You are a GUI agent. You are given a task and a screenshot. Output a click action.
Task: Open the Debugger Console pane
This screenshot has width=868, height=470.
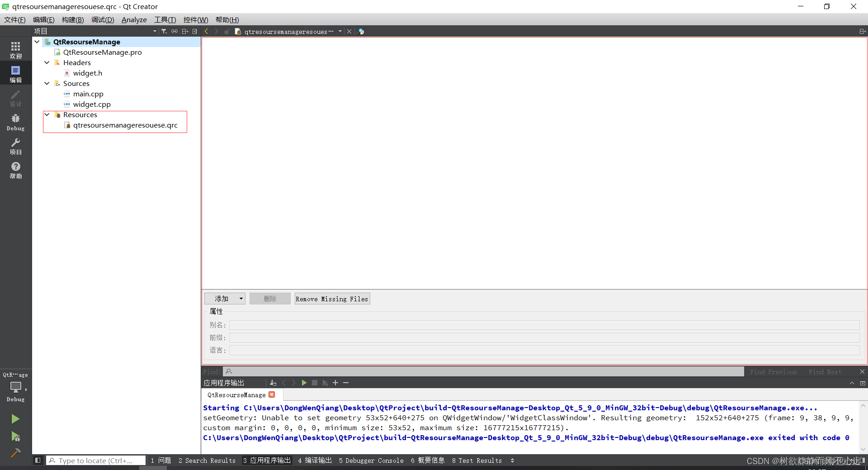coord(371,460)
